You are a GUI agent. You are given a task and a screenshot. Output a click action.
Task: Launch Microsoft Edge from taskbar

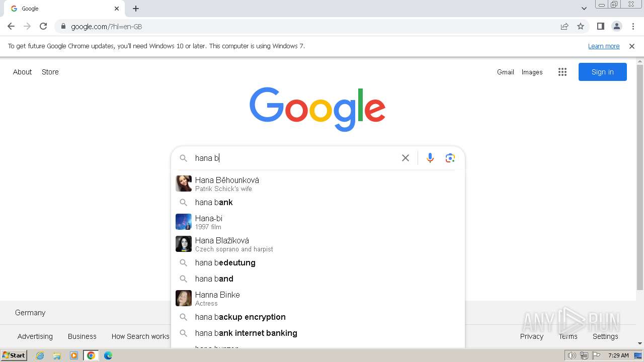pos(108,355)
